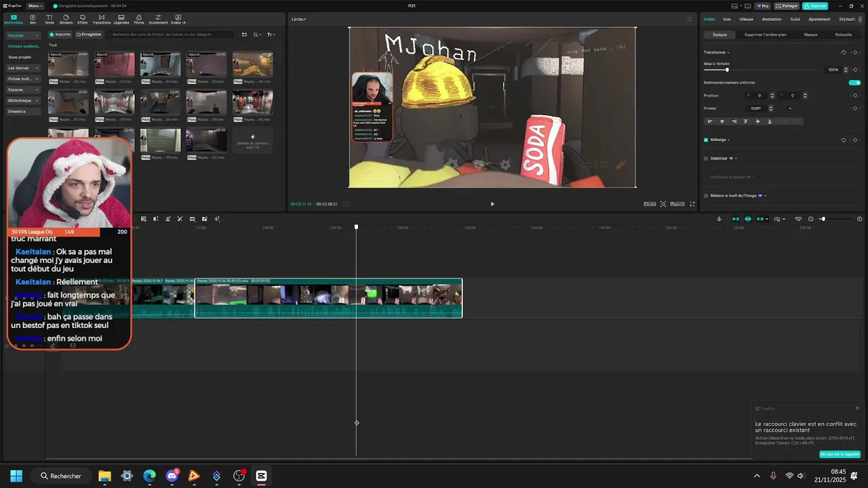
Task: Enable Réduire le bruit de l'image
Action: pyautogui.click(x=706, y=196)
